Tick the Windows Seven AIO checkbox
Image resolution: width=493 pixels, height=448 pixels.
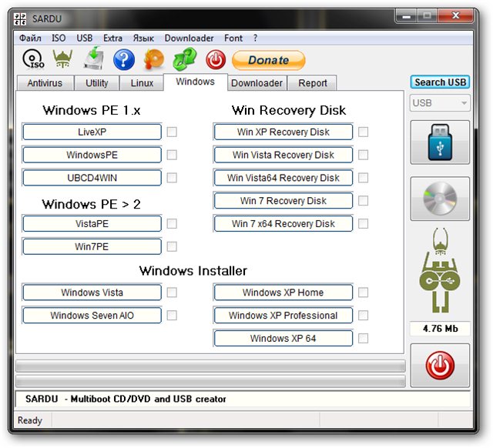pos(172,315)
